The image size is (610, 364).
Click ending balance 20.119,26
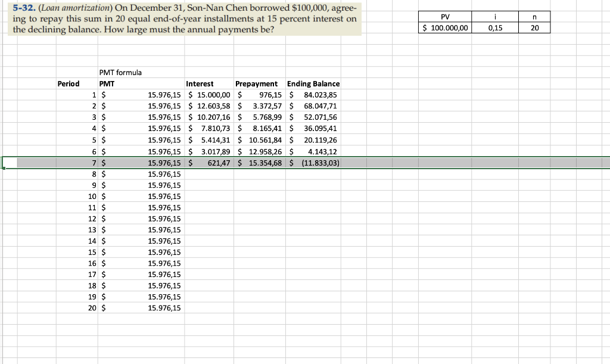coord(313,140)
